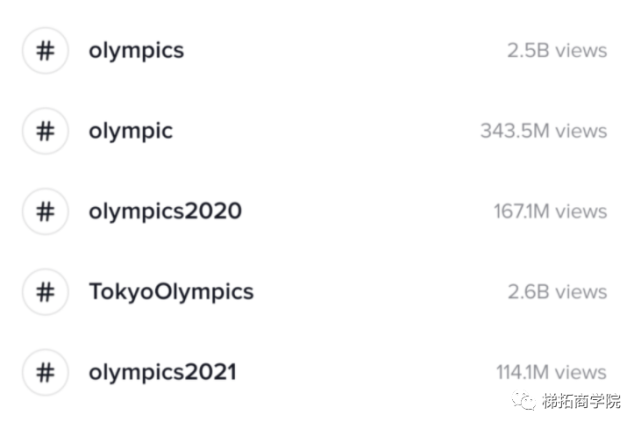Click the 2.5B views count

click(x=557, y=51)
